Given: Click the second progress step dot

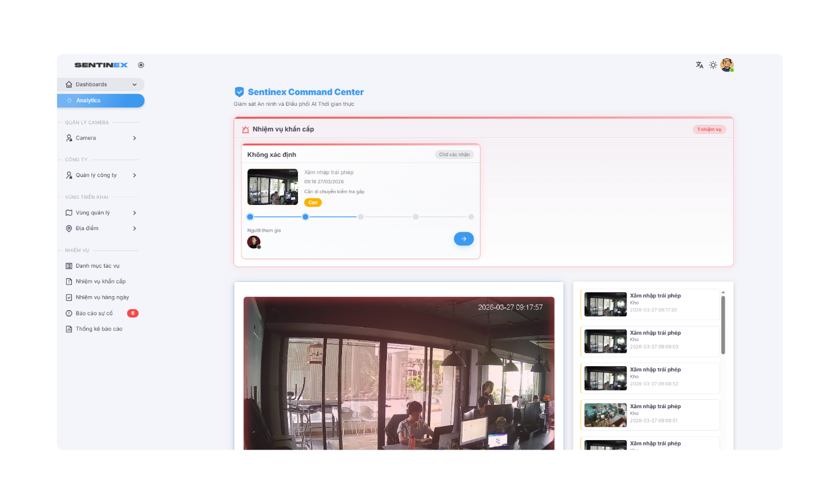Looking at the screenshot, I should [x=305, y=217].
